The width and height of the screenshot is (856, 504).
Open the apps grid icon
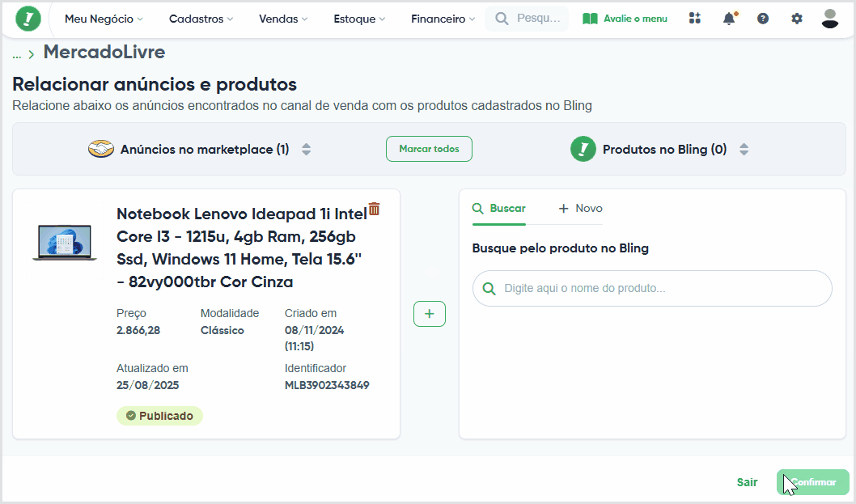click(694, 19)
